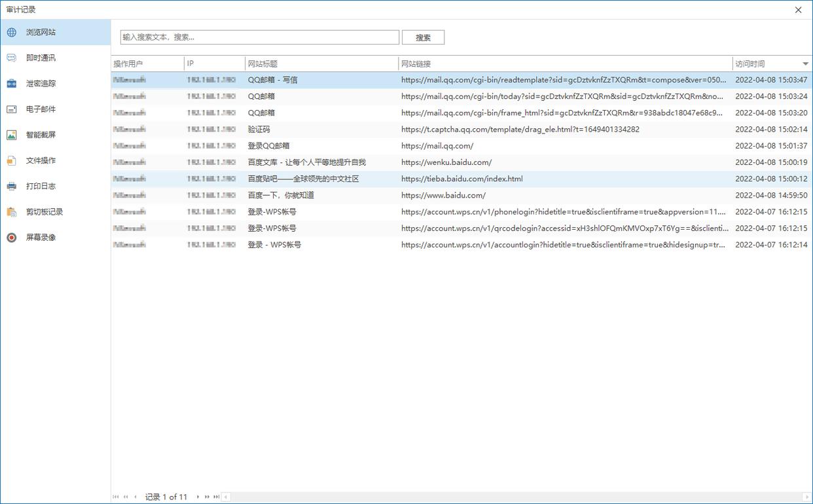Open the 访问时间 column sort dropdown arrow
Viewport: 813px width, 504px height.
(x=805, y=63)
